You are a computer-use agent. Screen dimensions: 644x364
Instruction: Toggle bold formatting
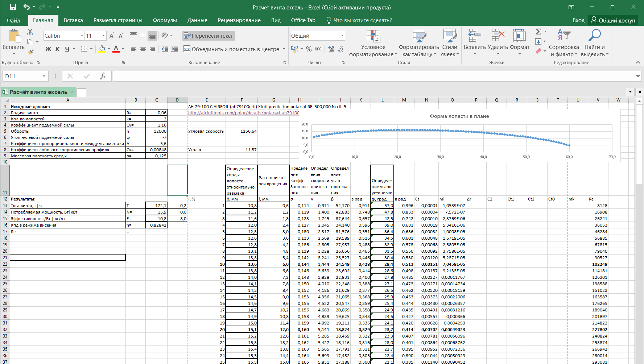[x=48, y=49]
